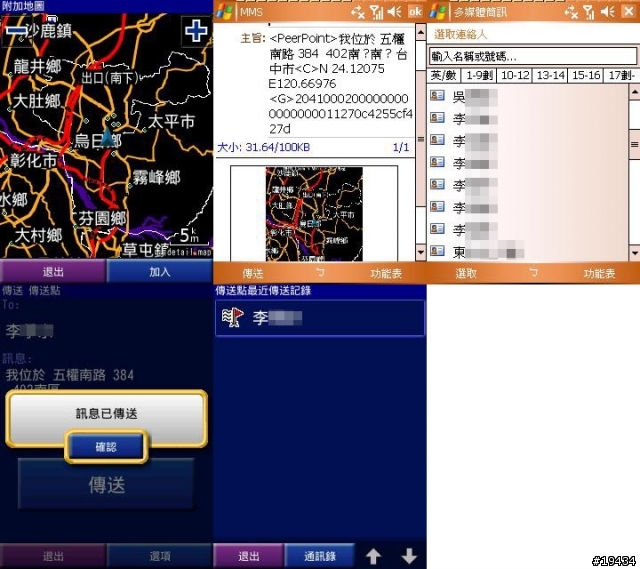Tap 傳送 softkey in the MMS window
The image size is (640, 569).
253,273
